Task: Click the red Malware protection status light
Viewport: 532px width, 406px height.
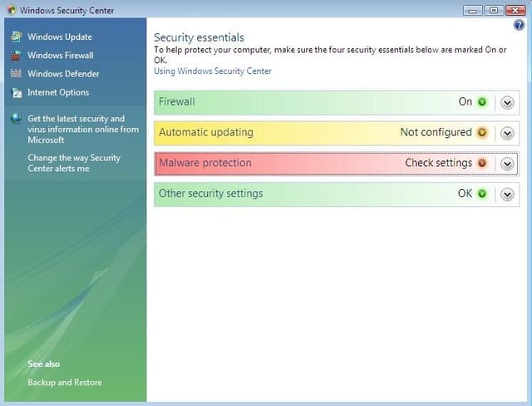Action: 482,163
